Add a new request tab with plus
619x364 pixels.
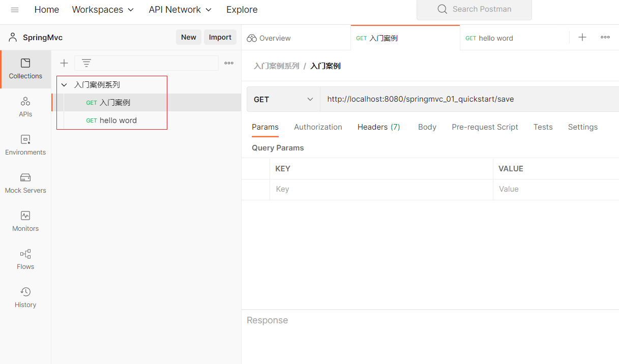pyautogui.click(x=582, y=37)
